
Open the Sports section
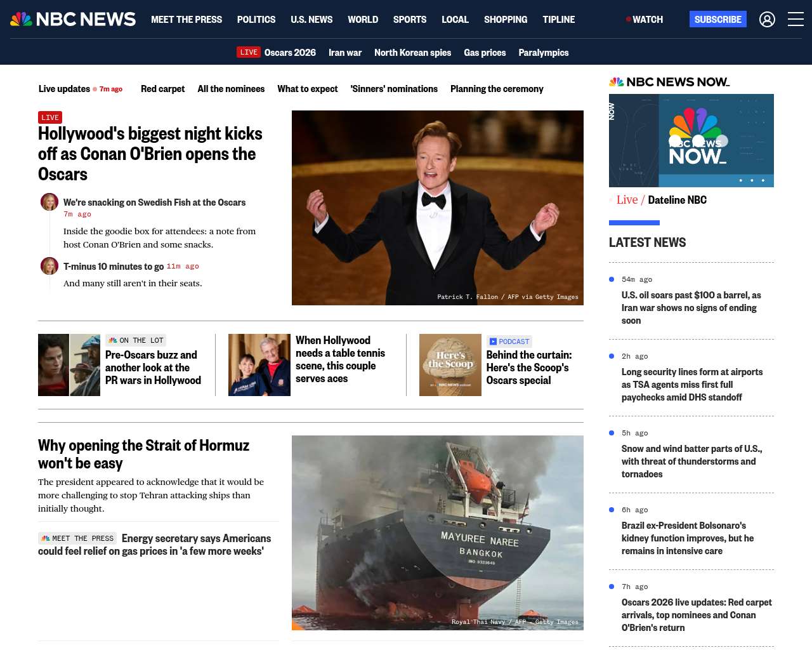coord(410,19)
